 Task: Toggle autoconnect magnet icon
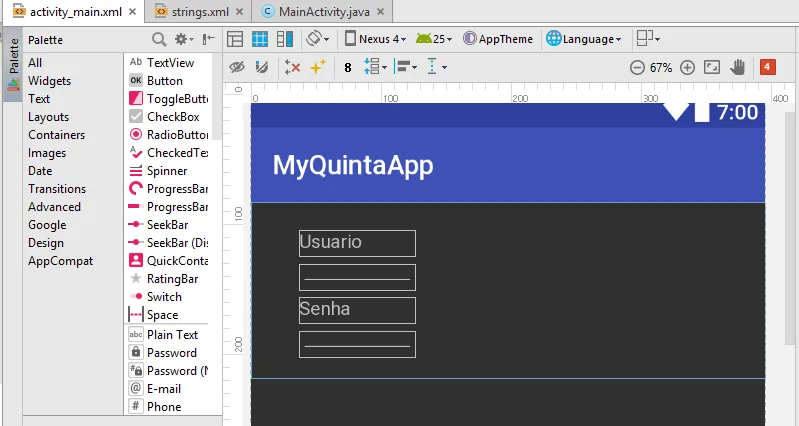tap(262, 67)
